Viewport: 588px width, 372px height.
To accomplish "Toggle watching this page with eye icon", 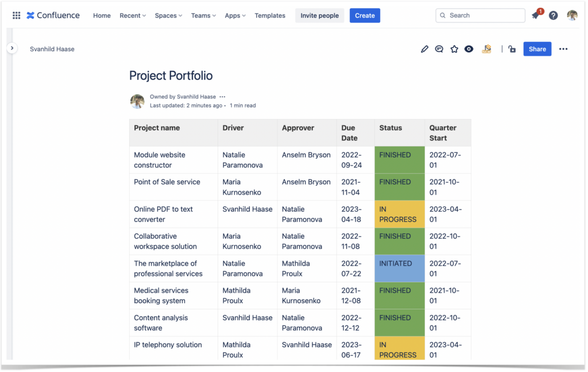I will (469, 49).
